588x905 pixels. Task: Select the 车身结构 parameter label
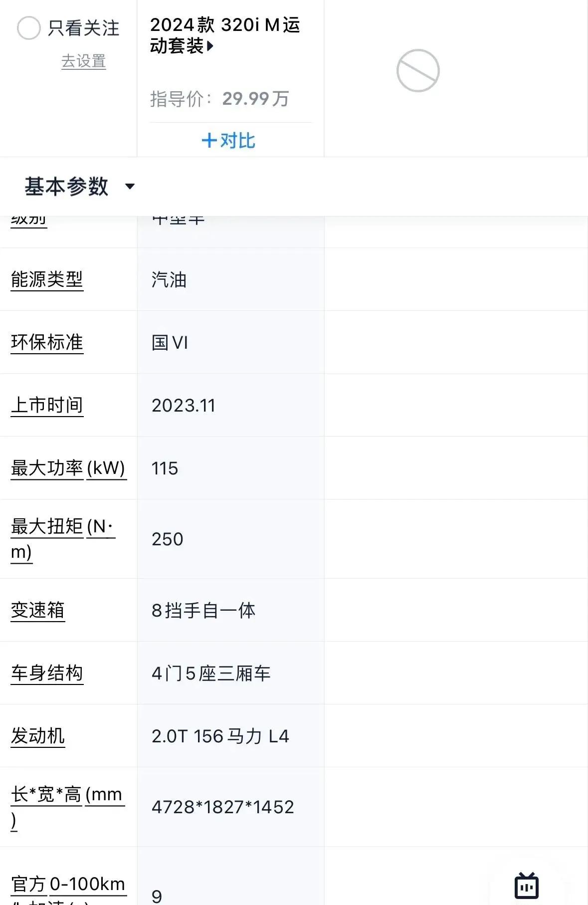tap(47, 673)
